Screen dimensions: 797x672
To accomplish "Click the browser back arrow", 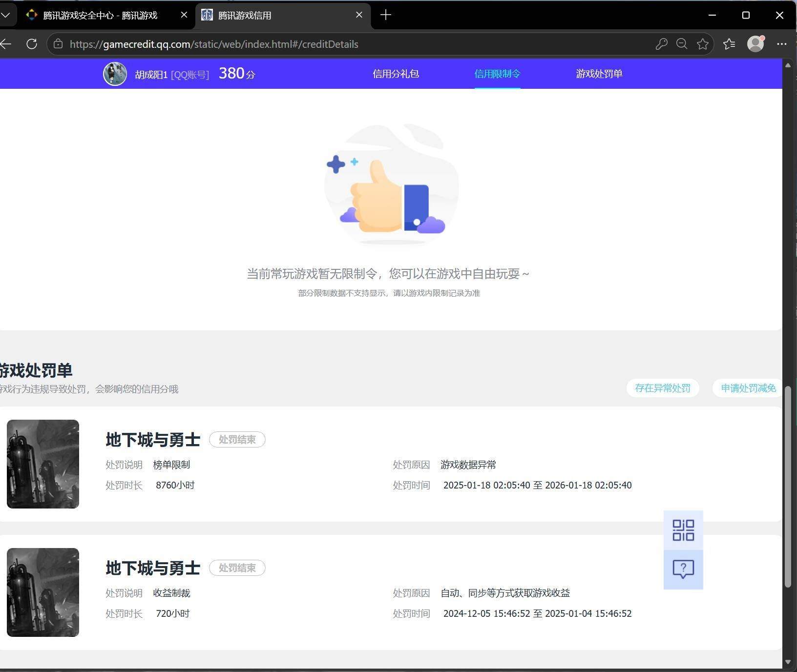I will [x=6, y=44].
